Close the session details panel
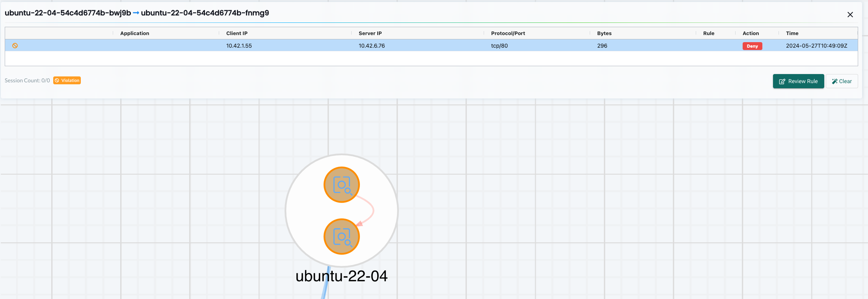Image resolution: width=868 pixels, height=299 pixels. click(850, 15)
